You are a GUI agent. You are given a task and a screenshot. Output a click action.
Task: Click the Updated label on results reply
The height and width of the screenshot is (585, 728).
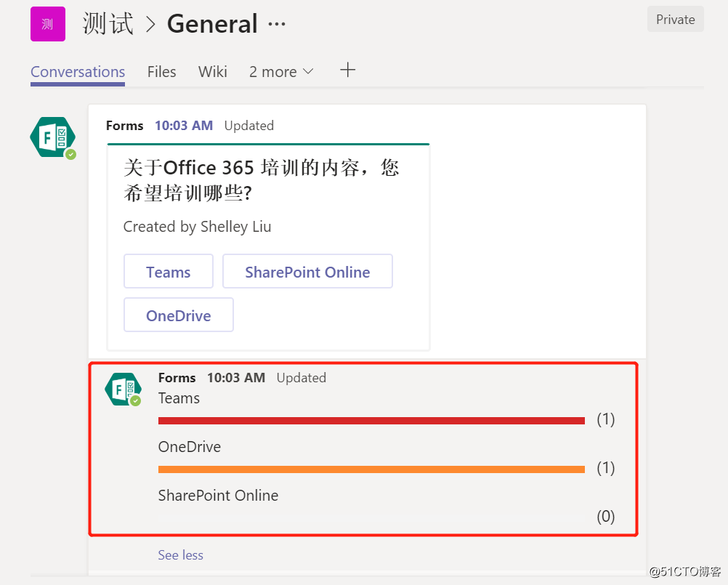(x=302, y=378)
